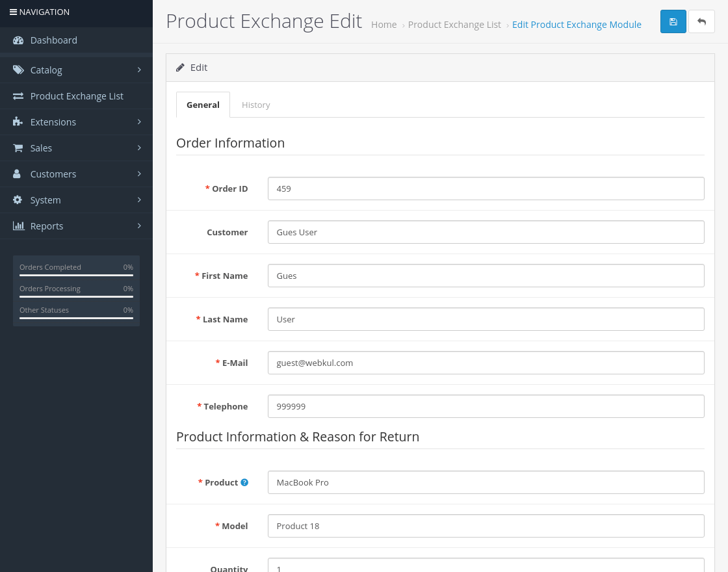Open the Reports sidebar menu
This screenshot has width=728, height=572.
pyautogui.click(x=76, y=226)
